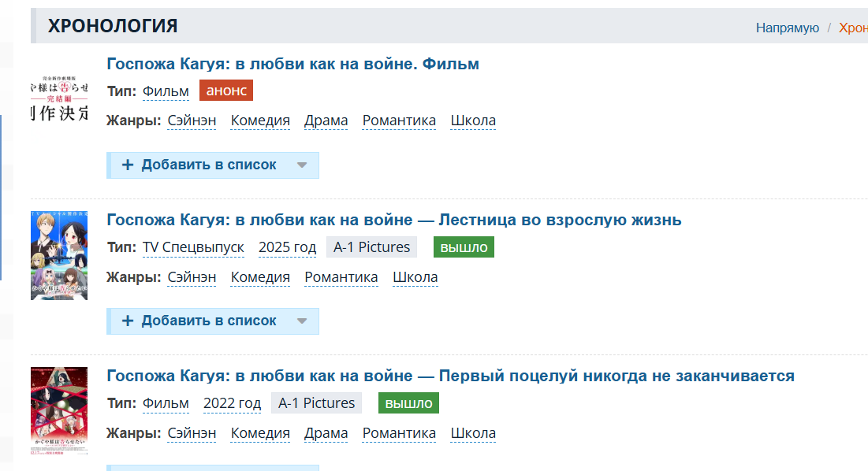Select genre Драма in the 2022 film

click(x=326, y=433)
